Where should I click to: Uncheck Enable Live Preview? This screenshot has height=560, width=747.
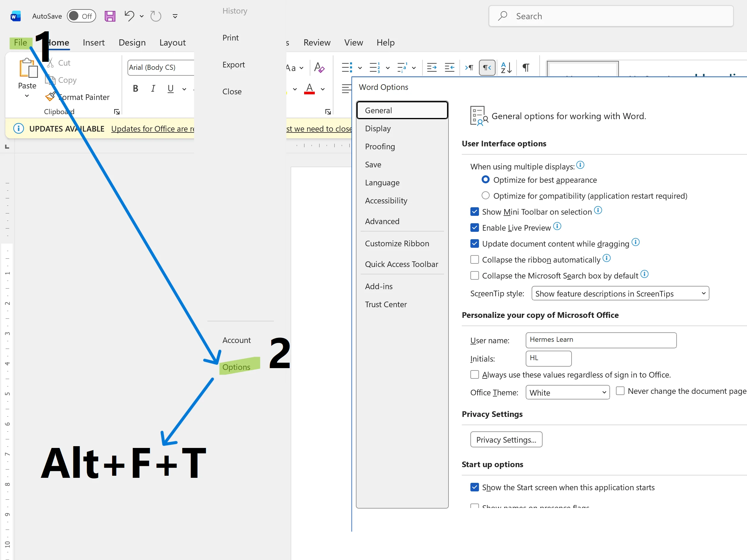(475, 227)
